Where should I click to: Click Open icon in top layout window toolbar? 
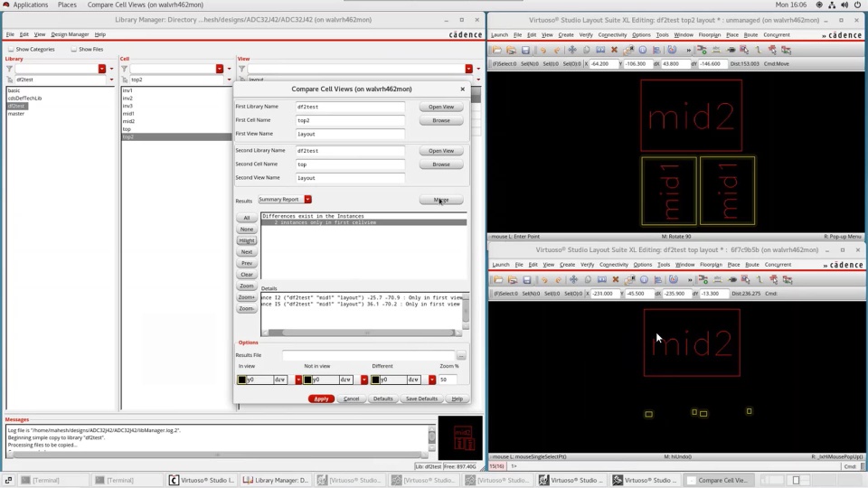pos(498,280)
